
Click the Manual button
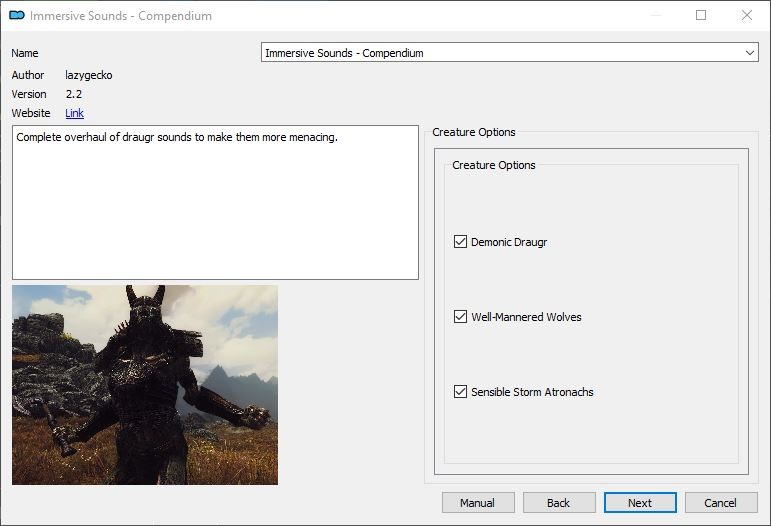click(x=478, y=502)
